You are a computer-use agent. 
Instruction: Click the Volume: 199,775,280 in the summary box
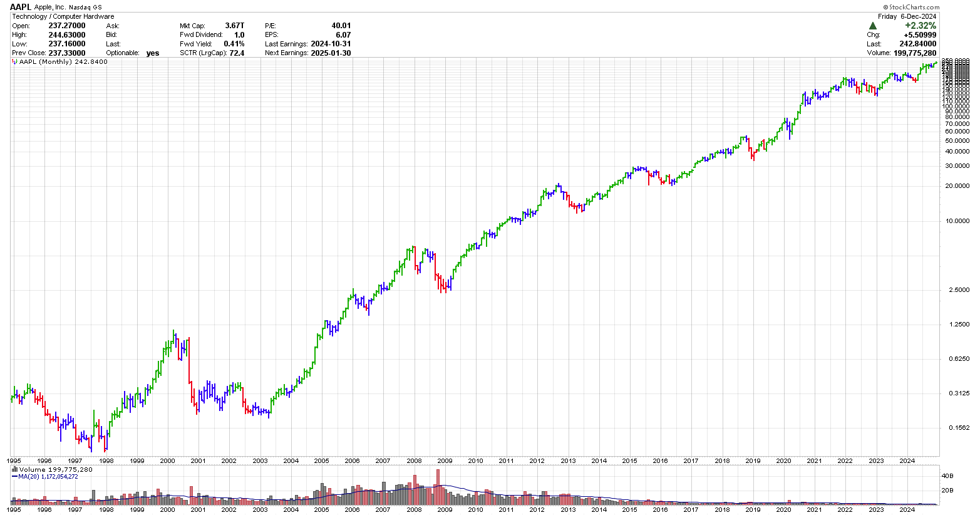(x=902, y=53)
